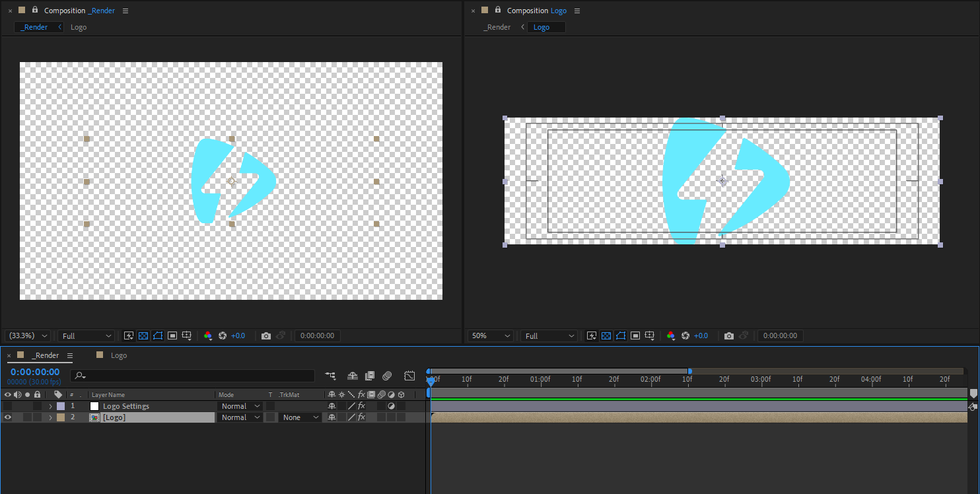Click work area end handle in timeline
Screen dimensions: 980x494
pyautogui.click(x=689, y=371)
